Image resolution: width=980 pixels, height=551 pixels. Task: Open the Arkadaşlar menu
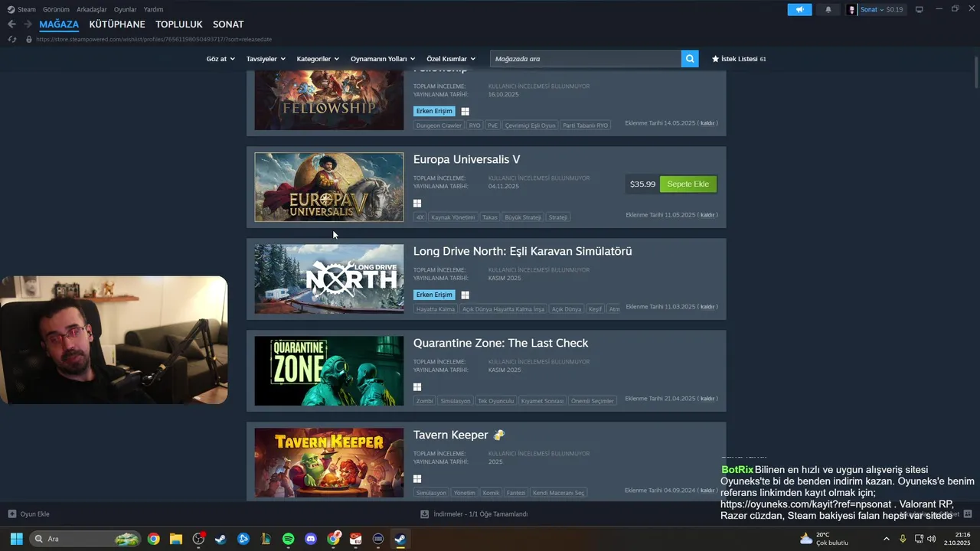coord(92,9)
